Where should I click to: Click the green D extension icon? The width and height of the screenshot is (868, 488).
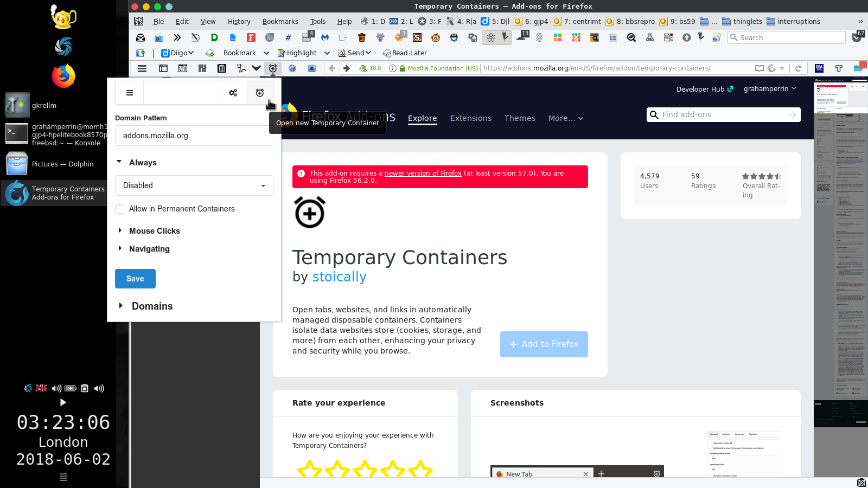[x=214, y=37]
